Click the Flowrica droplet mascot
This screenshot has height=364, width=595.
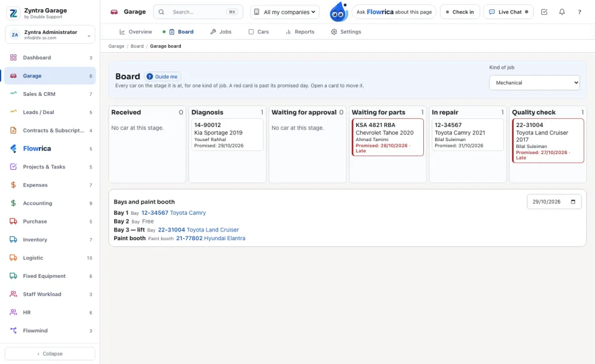(339, 12)
